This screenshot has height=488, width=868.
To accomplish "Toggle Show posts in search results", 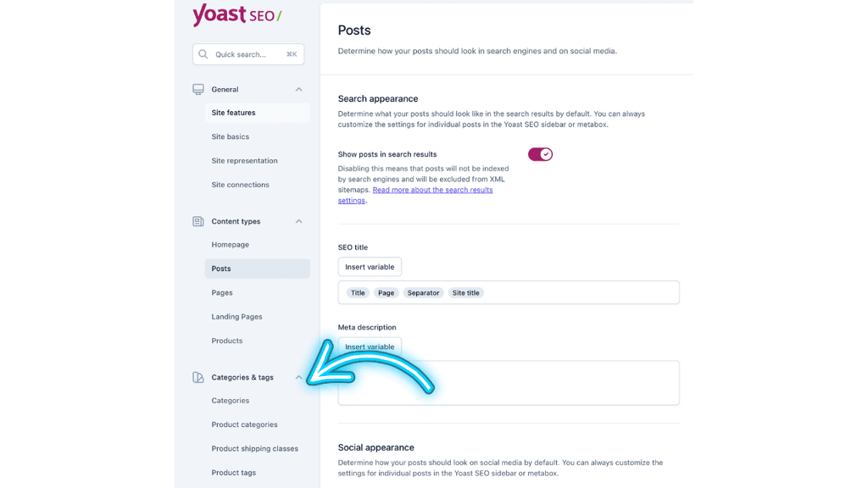I will click(540, 154).
